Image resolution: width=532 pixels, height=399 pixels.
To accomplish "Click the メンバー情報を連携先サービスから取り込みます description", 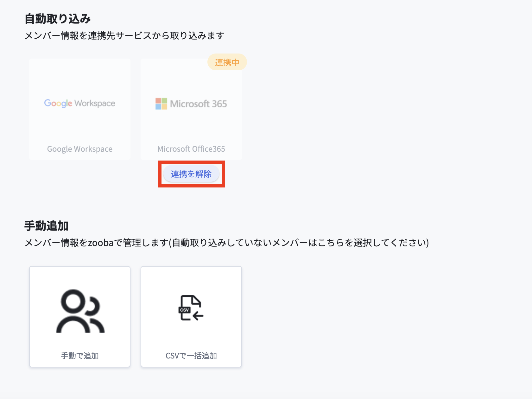I will (125, 35).
